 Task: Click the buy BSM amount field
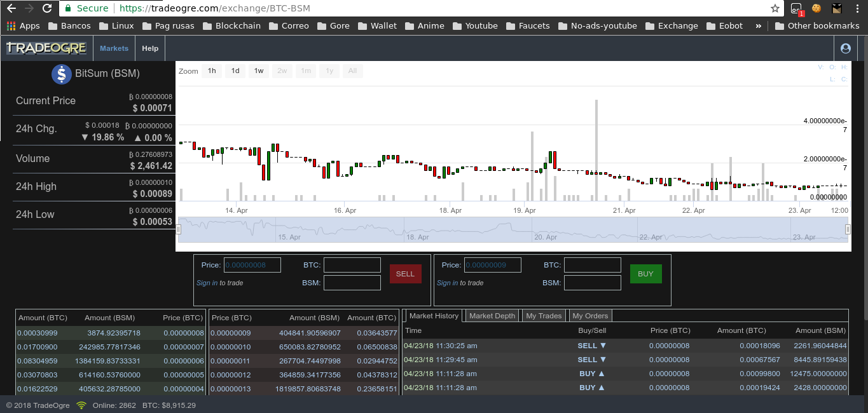[x=593, y=283]
